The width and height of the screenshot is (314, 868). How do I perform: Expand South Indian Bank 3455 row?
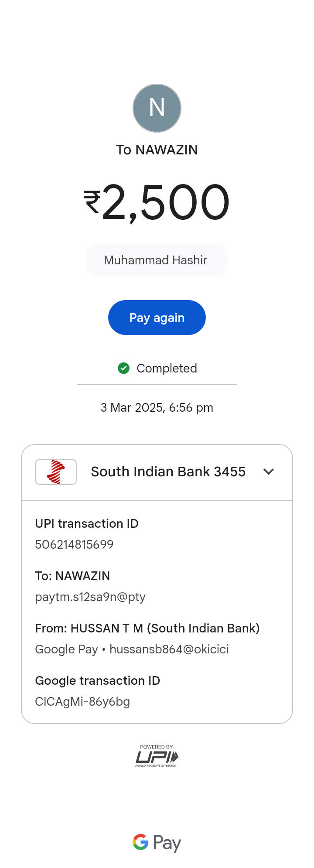point(168,472)
